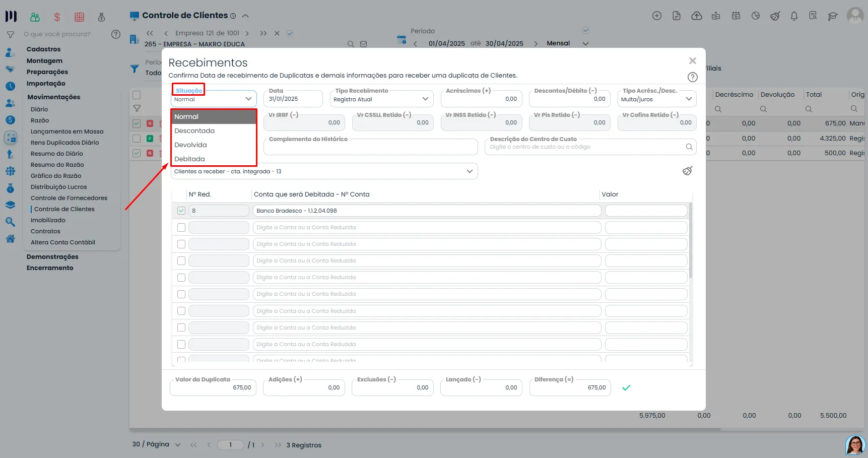Viewport: 868px width, 458px height.
Task: Click Complemento do Histórico field
Action: 371,147
